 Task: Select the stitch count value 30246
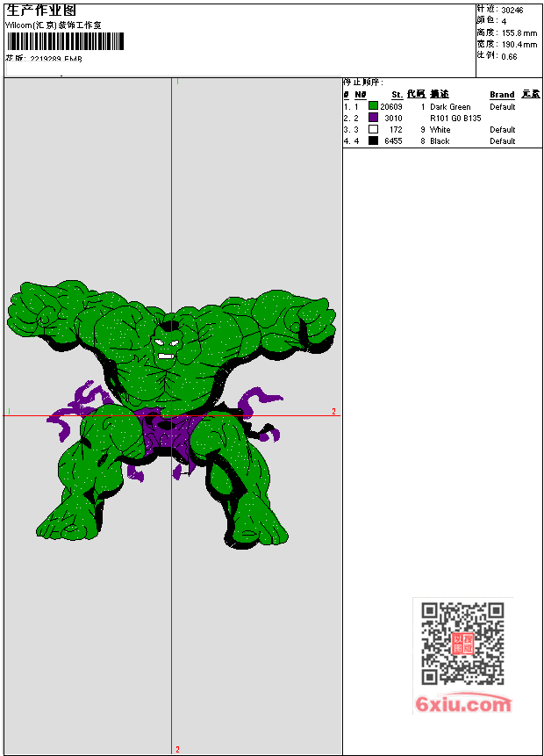512,11
